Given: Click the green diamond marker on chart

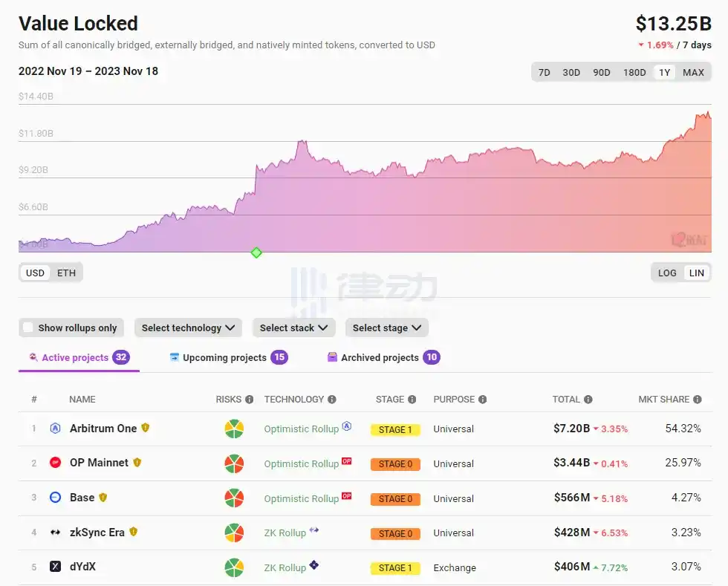Looking at the screenshot, I should (256, 253).
